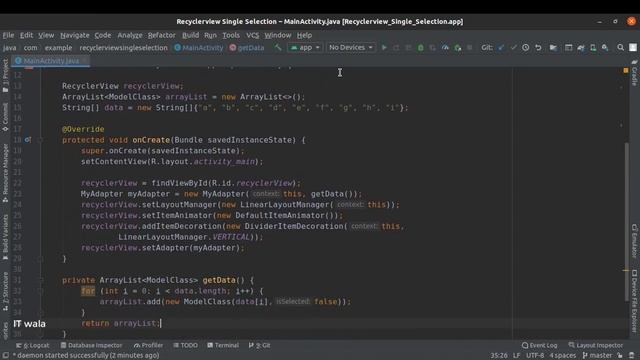This screenshot has height=360, width=640.
Task: Open the Navigate menu
Action: click(75, 35)
